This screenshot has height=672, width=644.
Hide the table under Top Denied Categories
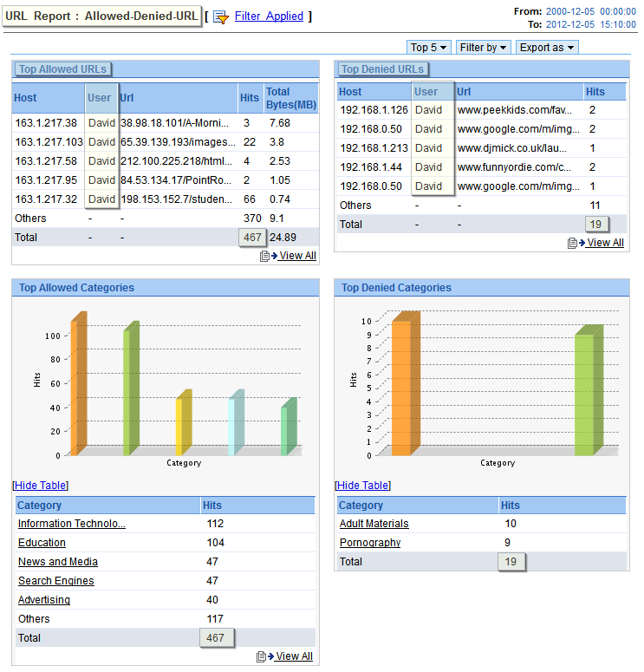pos(362,486)
